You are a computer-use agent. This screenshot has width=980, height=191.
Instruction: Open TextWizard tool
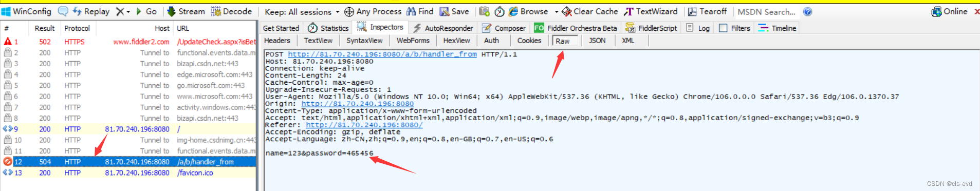tap(651, 11)
